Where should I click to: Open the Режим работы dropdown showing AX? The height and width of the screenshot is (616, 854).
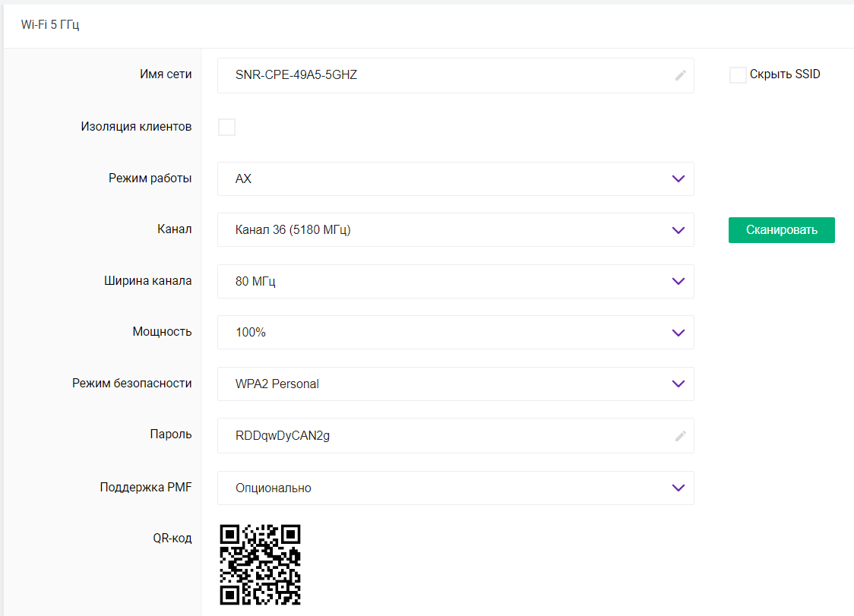(x=455, y=178)
